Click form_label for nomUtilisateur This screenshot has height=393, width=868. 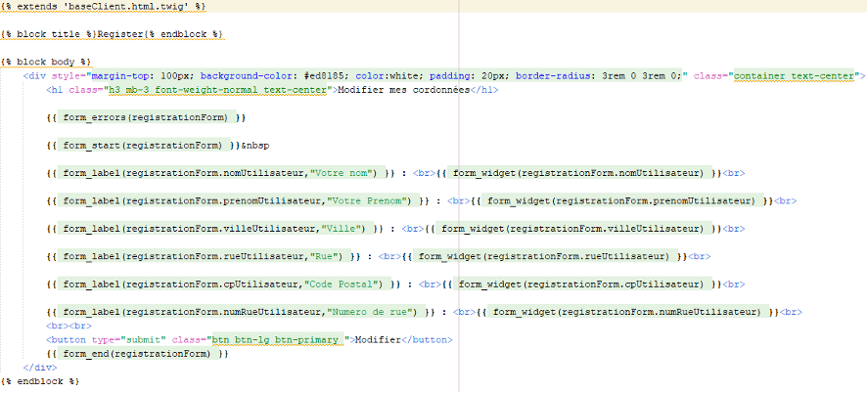[221, 173]
